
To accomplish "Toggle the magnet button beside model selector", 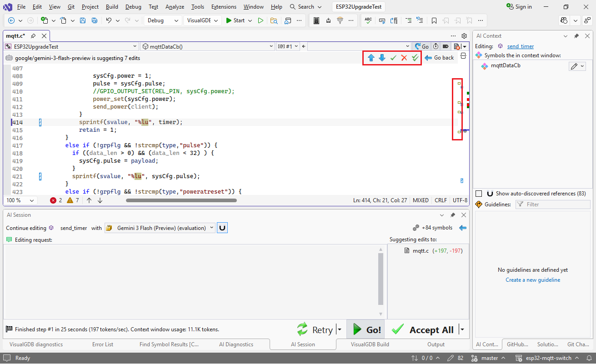I will tap(222, 228).
